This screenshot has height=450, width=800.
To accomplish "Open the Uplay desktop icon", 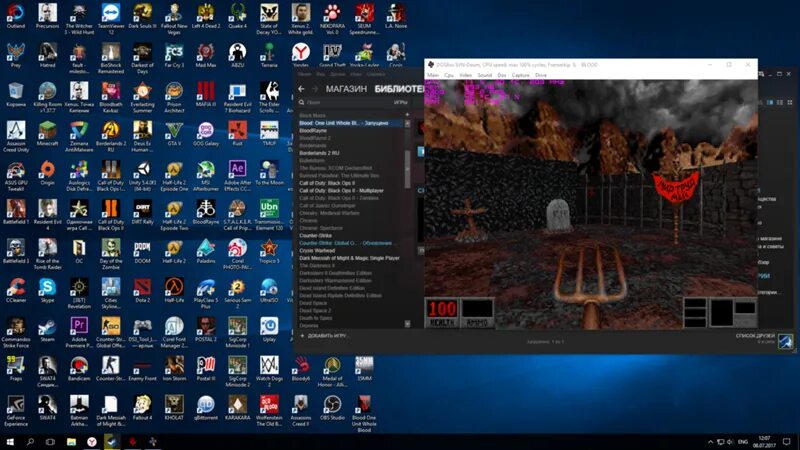I will pos(269,330).
